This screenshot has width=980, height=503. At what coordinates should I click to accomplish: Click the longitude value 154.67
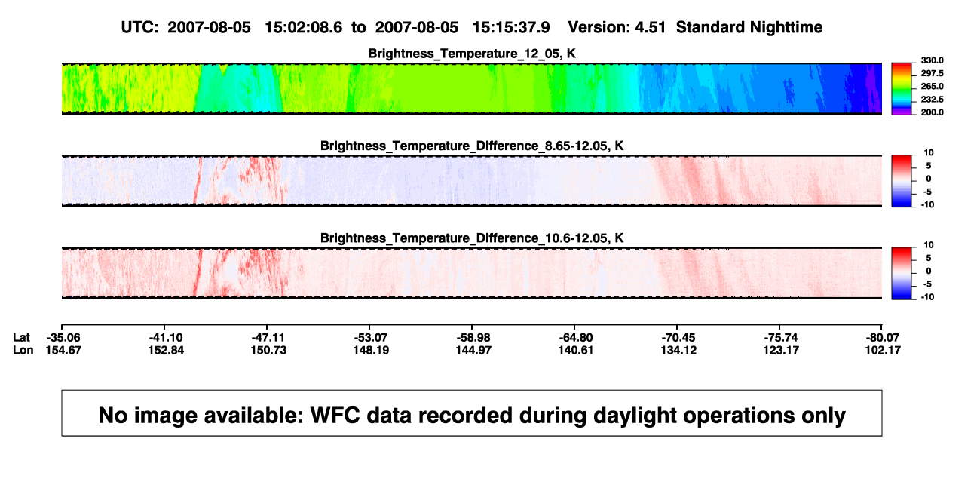(x=63, y=350)
